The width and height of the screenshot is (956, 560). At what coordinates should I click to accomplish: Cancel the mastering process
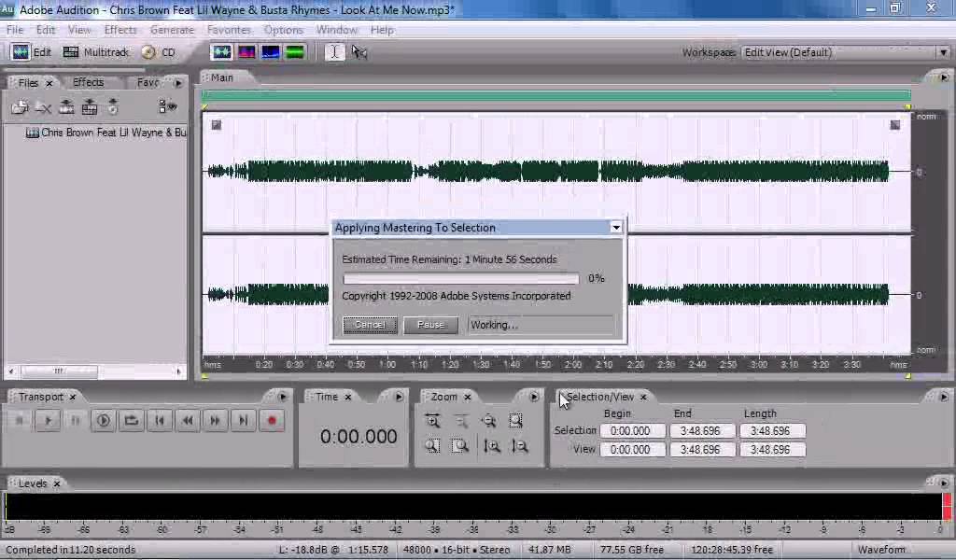[370, 325]
